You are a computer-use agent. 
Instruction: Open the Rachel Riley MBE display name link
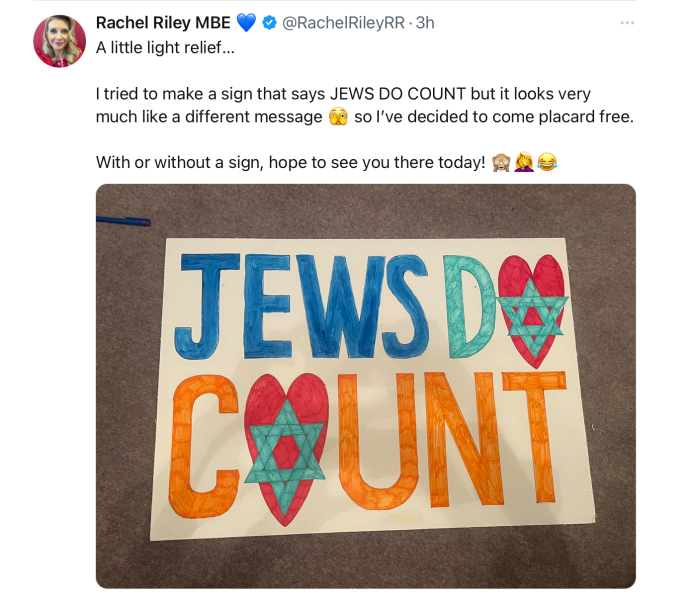163,23
